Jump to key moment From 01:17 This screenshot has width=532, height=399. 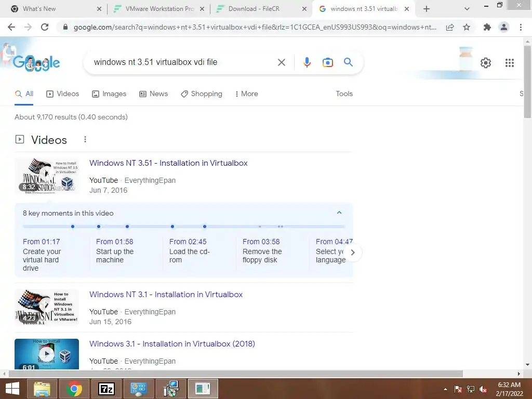coord(42,242)
